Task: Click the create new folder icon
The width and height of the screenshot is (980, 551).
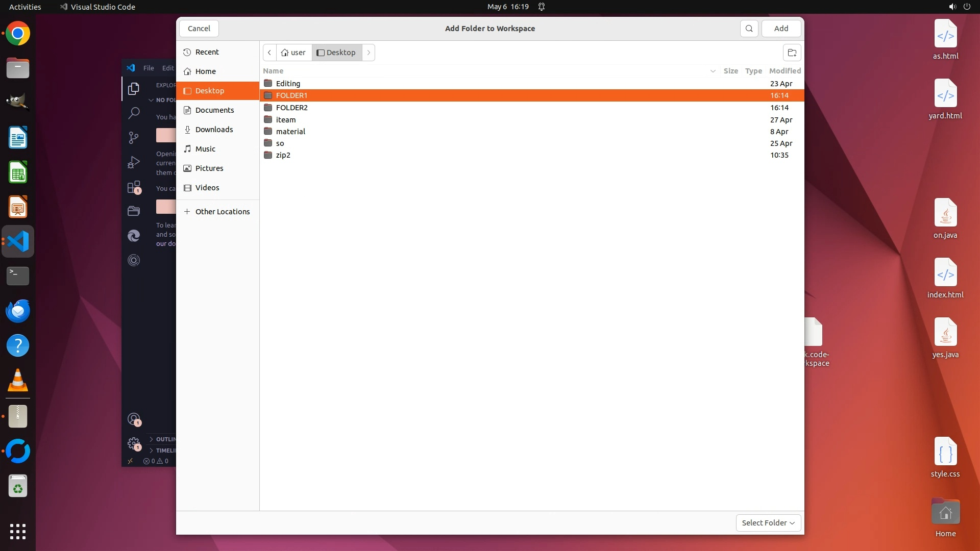Action: click(x=792, y=53)
